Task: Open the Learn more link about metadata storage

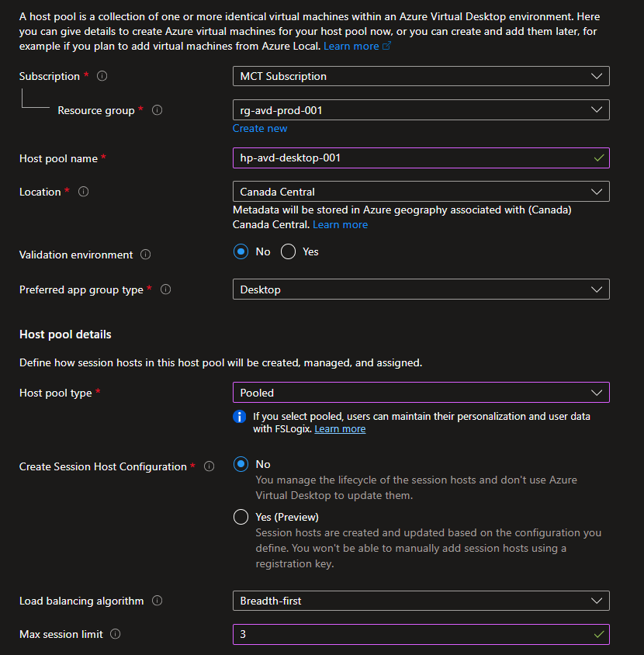Action: 340,225
